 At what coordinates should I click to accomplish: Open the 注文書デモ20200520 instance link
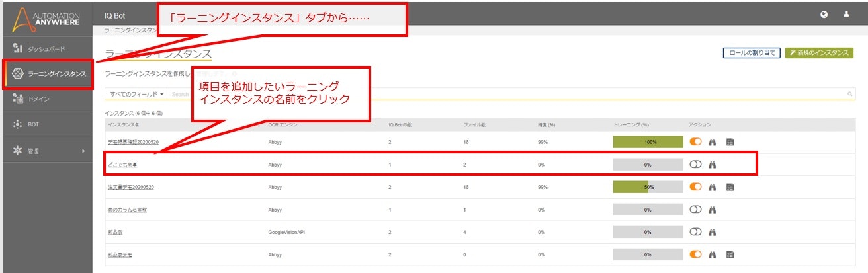click(x=131, y=187)
